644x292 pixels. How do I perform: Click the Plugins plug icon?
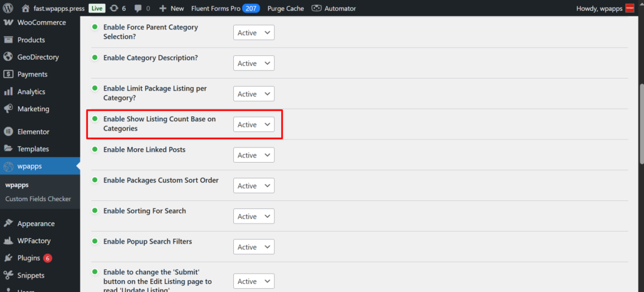click(8, 258)
